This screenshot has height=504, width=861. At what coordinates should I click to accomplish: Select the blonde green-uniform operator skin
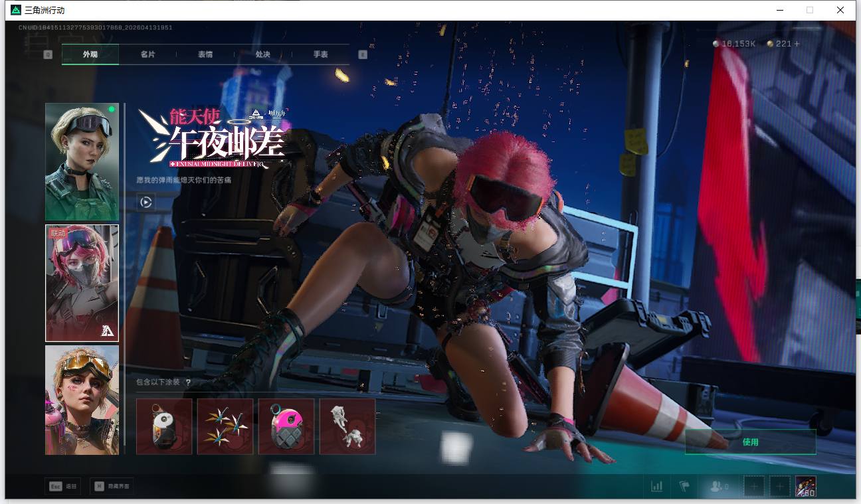tap(82, 162)
